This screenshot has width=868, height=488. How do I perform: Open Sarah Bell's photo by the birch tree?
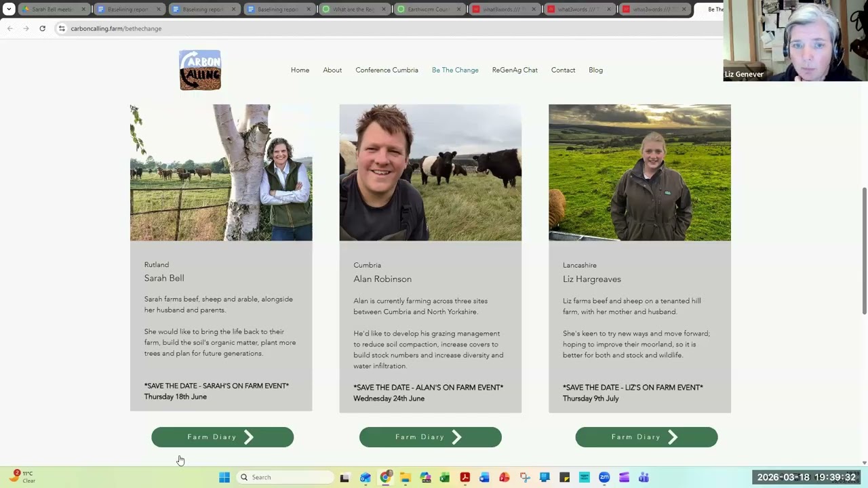221,172
